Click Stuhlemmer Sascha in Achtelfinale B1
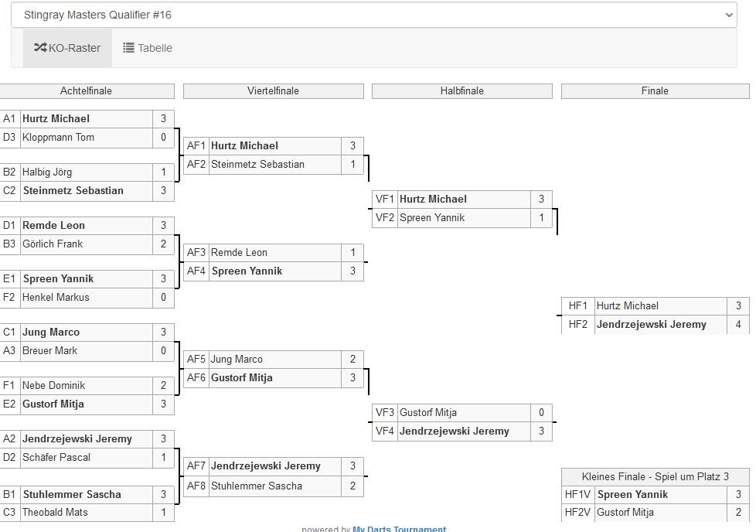Image resolution: width=756 pixels, height=532 pixels. pos(72,495)
